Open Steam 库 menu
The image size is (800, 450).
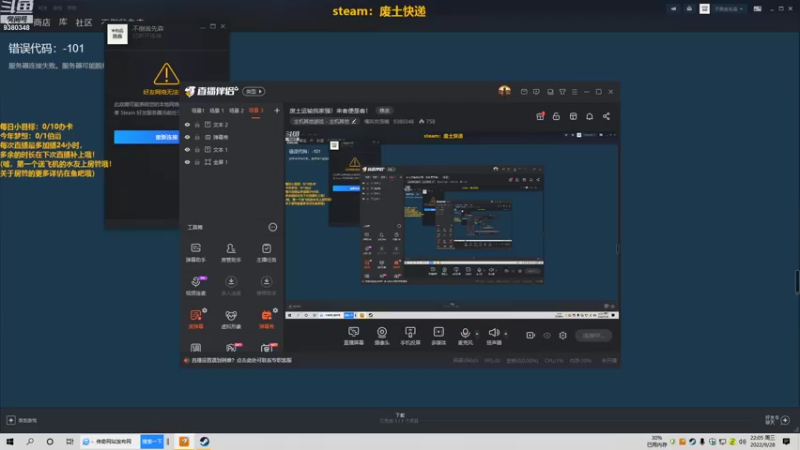(x=63, y=22)
